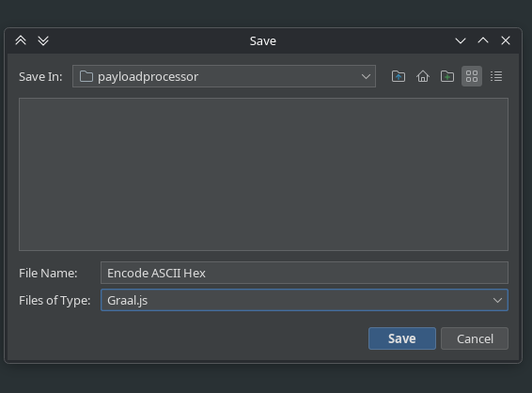This screenshot has width=532, height=393.
Task: Click the payloadprocessor folder icon
Action: click(x=86, y=76)
